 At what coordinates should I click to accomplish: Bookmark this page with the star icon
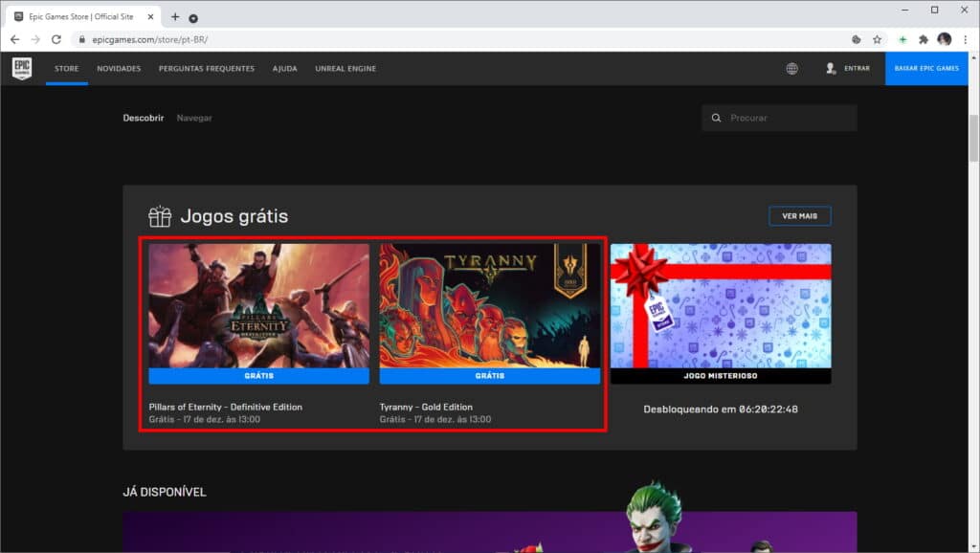click(x=877, y=39)
